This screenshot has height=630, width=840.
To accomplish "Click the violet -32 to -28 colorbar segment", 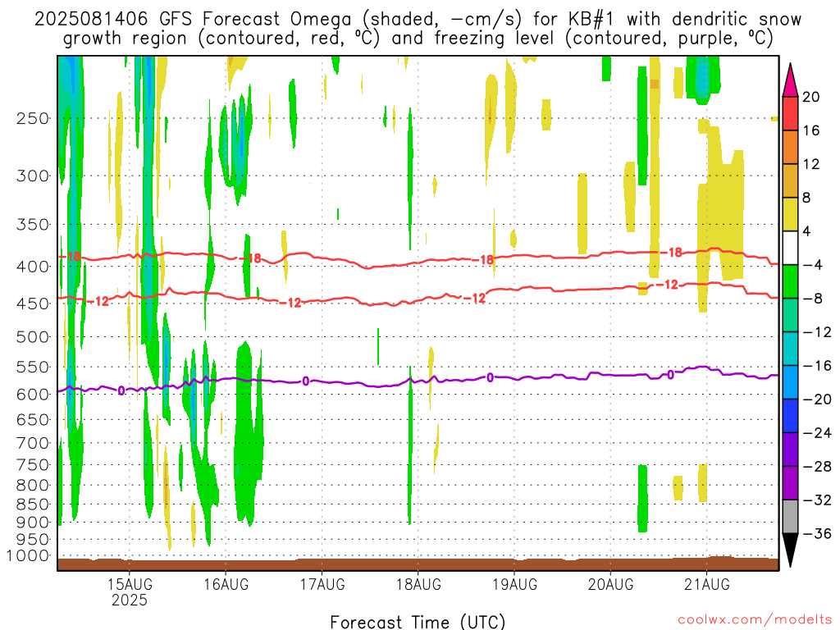I will tap(790, 483).
